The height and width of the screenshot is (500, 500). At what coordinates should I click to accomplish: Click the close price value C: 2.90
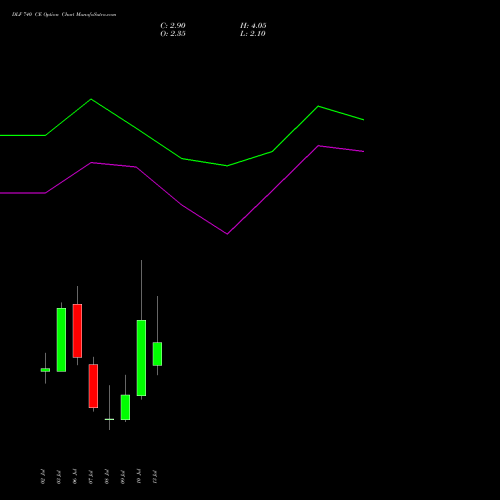[173, 26]
